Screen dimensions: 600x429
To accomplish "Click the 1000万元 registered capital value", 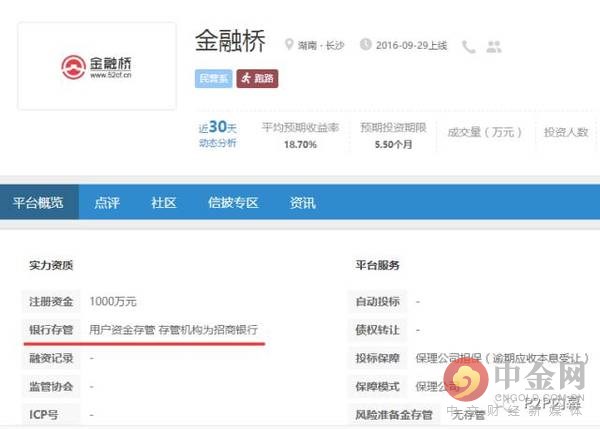I will pos(113,302).
